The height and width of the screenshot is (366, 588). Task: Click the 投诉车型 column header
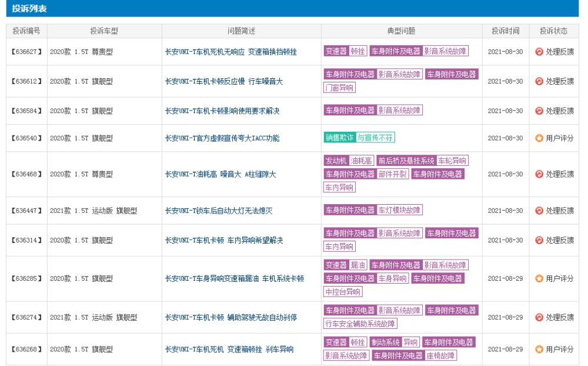(104, 31)
